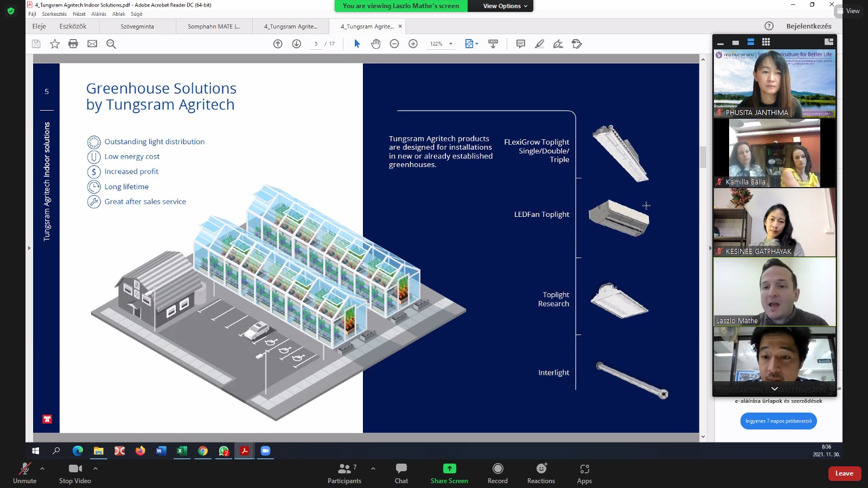868x488 pixels.
Task: Open the Fájl menu
Action: 32,14
